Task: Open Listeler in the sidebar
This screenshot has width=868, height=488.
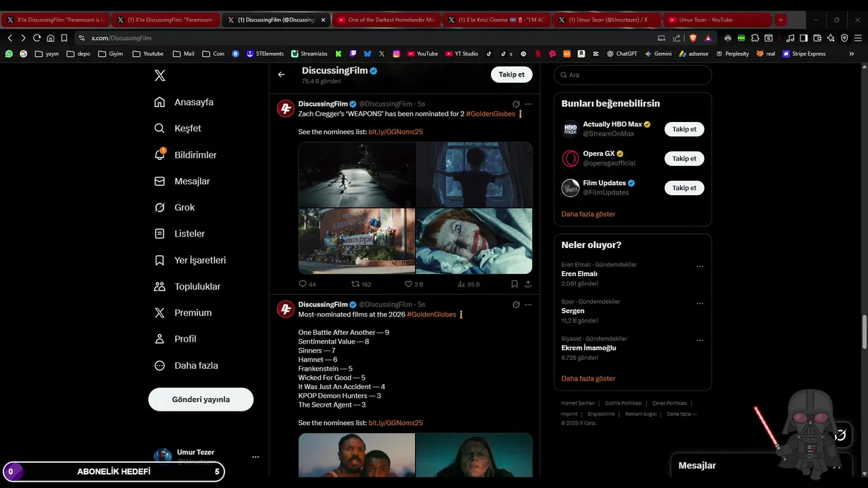Action: (x=179, y=234)
